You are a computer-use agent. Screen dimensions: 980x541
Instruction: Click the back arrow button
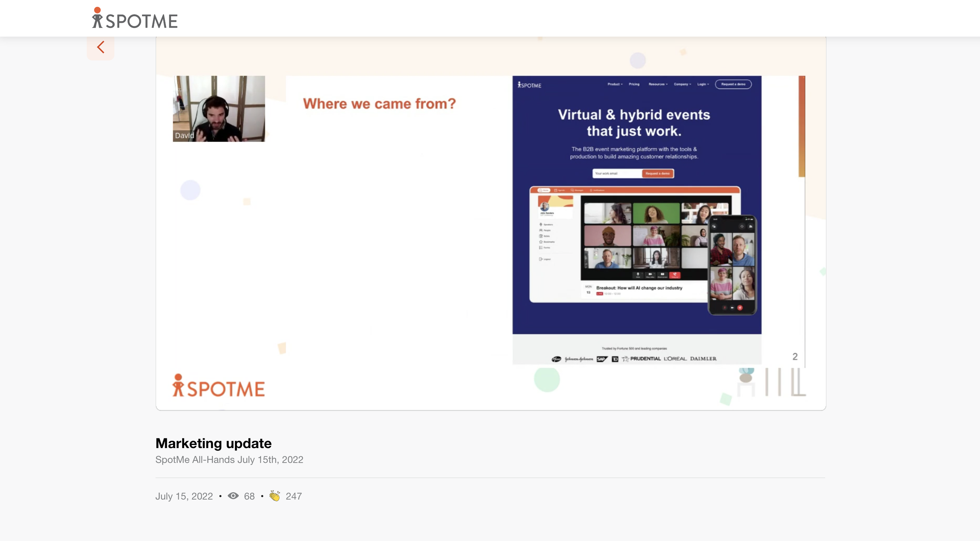pyautogui.click(x=101, y=48)
